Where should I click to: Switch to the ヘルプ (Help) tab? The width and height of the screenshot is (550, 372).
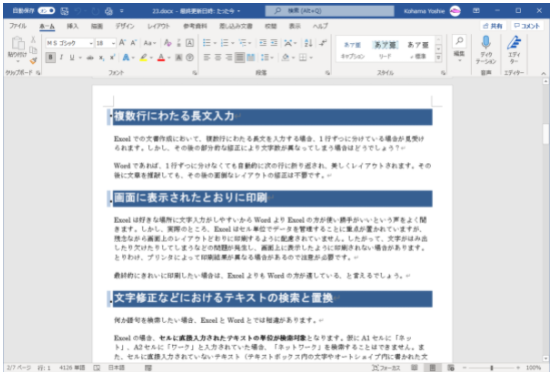[320, 26]
